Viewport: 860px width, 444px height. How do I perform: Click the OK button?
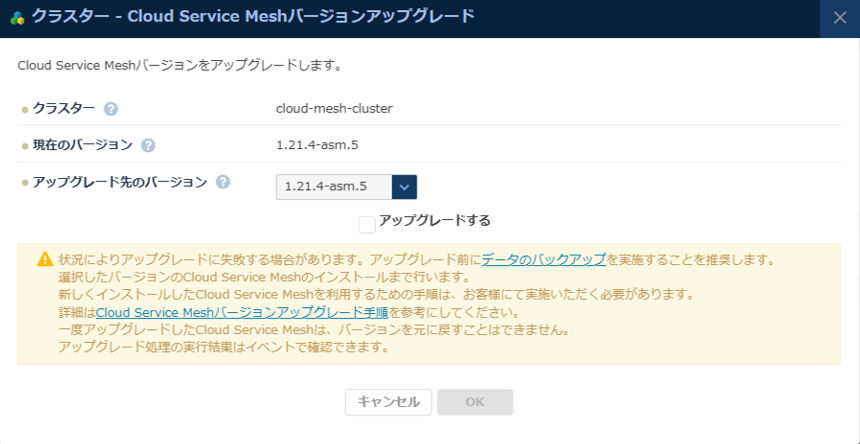[x=475, y=402]
